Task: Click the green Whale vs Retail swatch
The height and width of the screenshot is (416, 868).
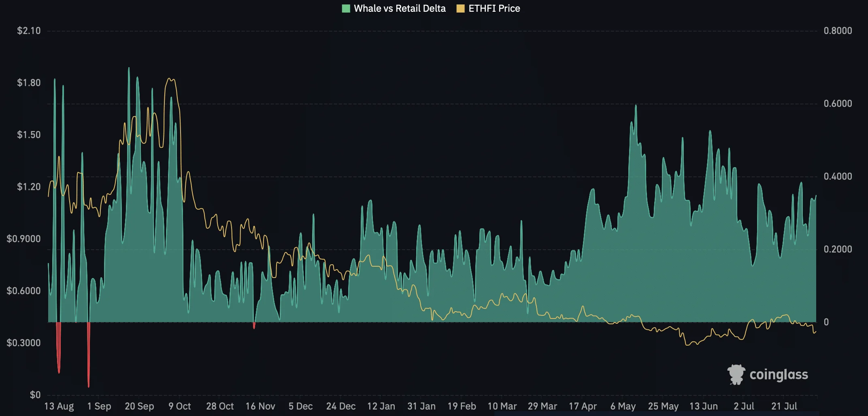Action: coord(346,8)
